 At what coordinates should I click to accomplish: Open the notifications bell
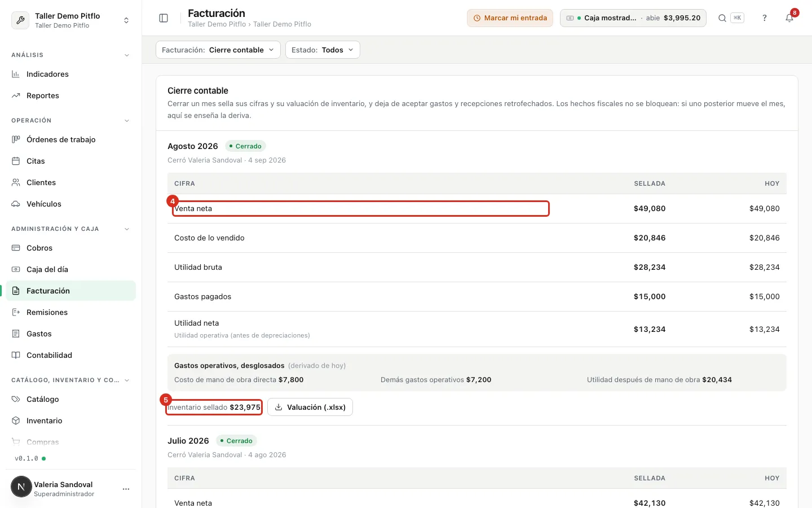coord(789,18)
